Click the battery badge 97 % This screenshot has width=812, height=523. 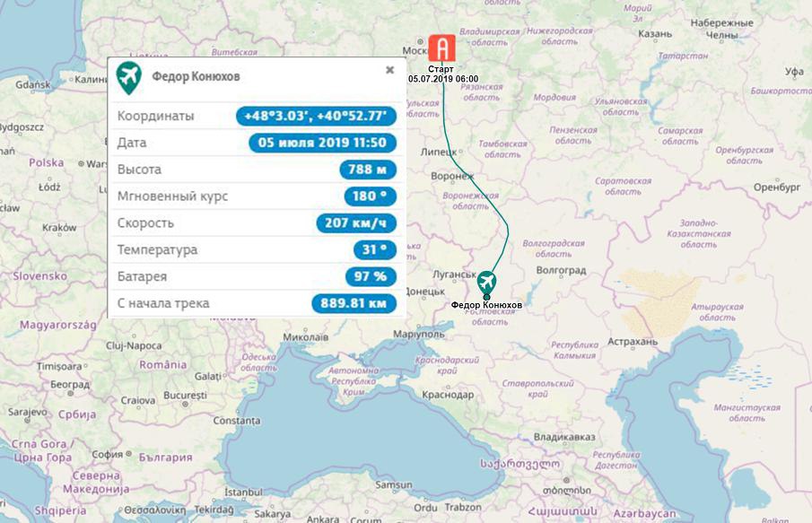click(371, 276)
